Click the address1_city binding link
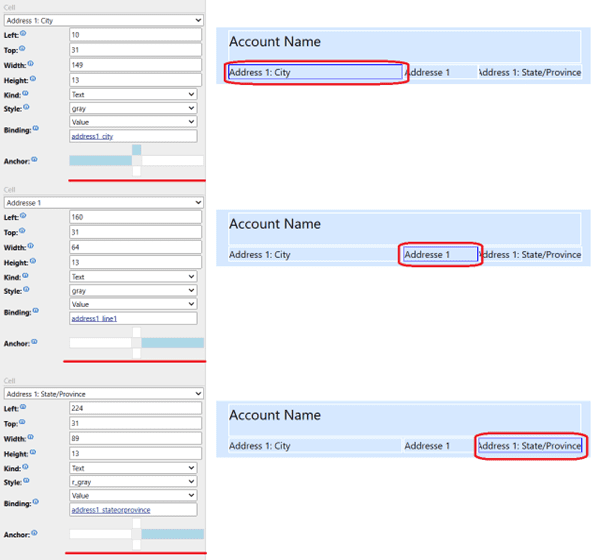 (x=92, y=136)
